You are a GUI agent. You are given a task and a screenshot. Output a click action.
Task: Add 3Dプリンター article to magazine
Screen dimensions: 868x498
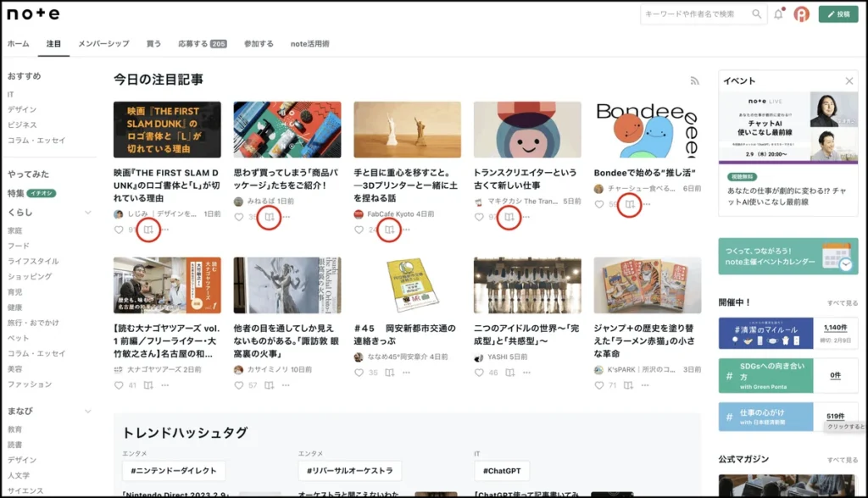click(390, 230)
